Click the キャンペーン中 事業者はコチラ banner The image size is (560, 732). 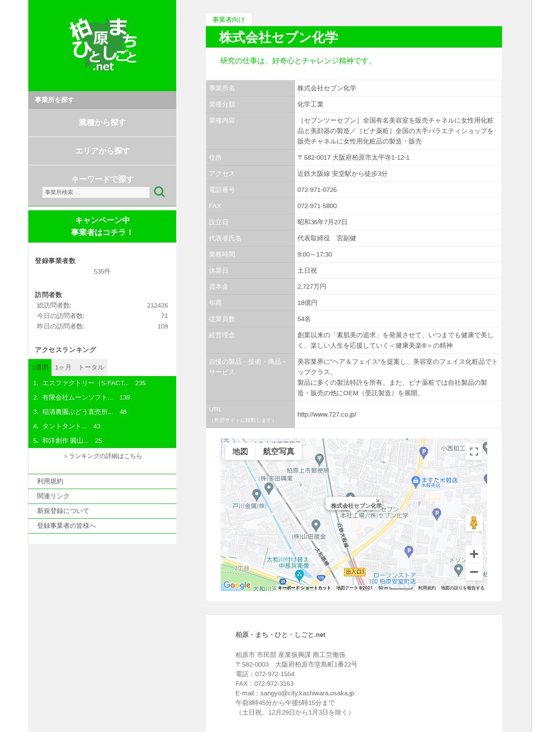[x=102, y=226]
